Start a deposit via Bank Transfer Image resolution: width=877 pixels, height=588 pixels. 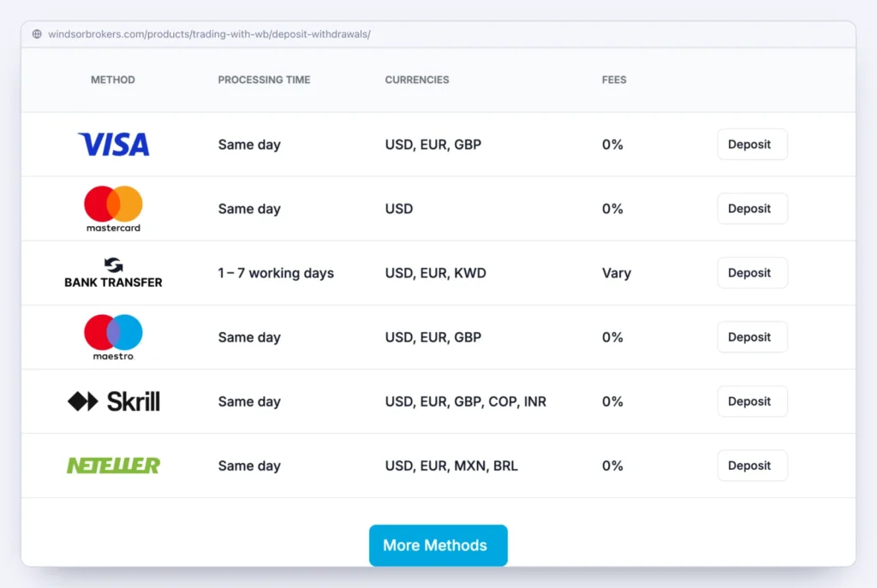[752, 273]
